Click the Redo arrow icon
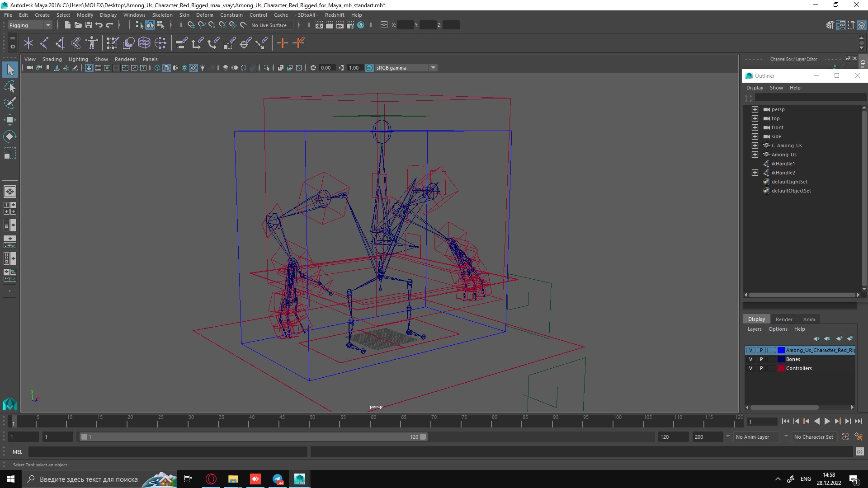This screenshot has height=488, width=868. click(109, 25)
